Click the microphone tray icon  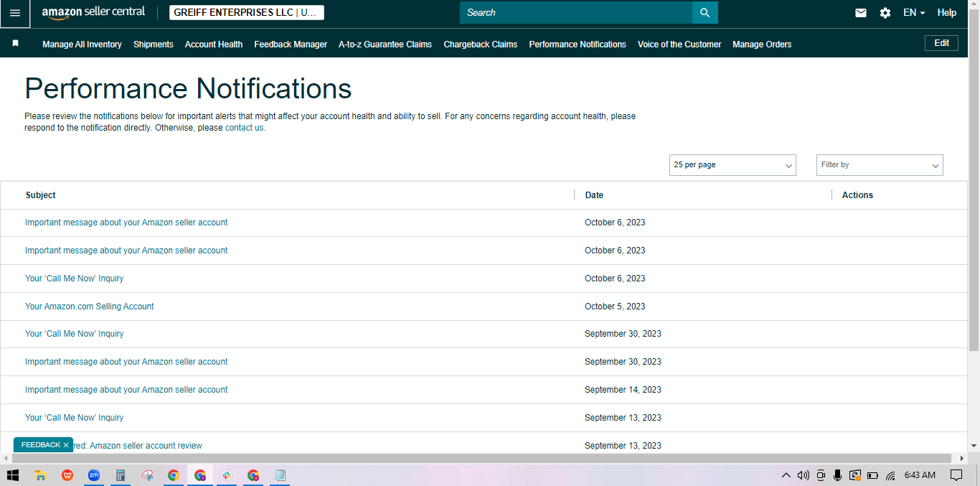click(837, 475)
